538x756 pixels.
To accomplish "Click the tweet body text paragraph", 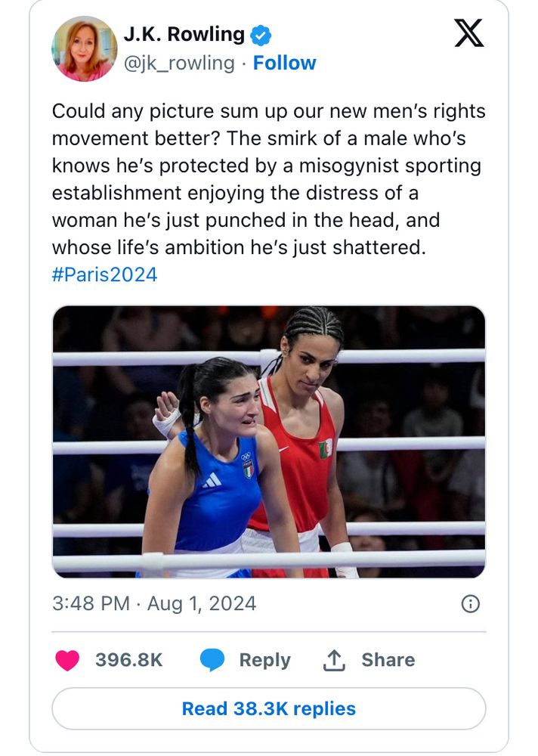I will pos(269,179).
